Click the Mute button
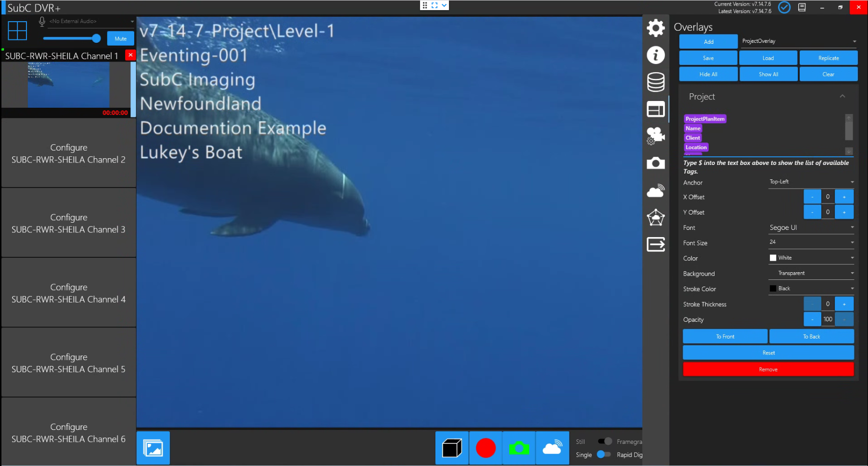This screenshot has height=466, width=868. point(121,38)
